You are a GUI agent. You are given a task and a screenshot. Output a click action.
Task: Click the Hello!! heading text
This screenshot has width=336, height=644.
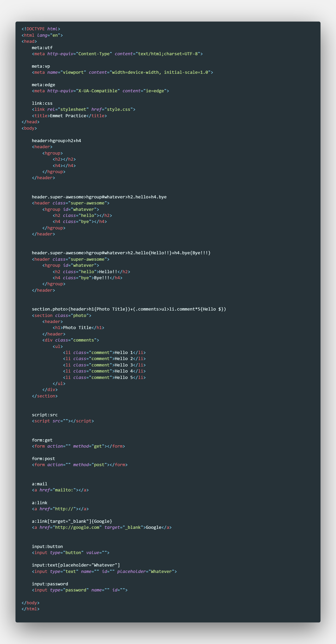coord(108,271)
